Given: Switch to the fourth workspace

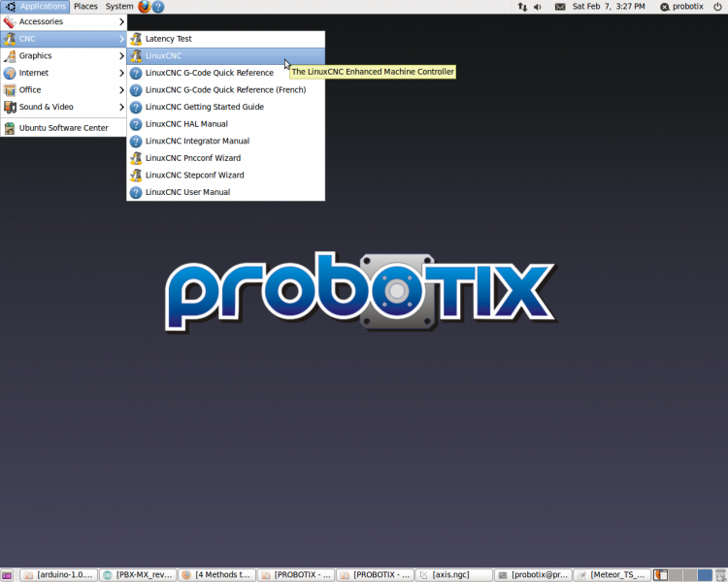Looking at the screenshot, I should (705, 575).
